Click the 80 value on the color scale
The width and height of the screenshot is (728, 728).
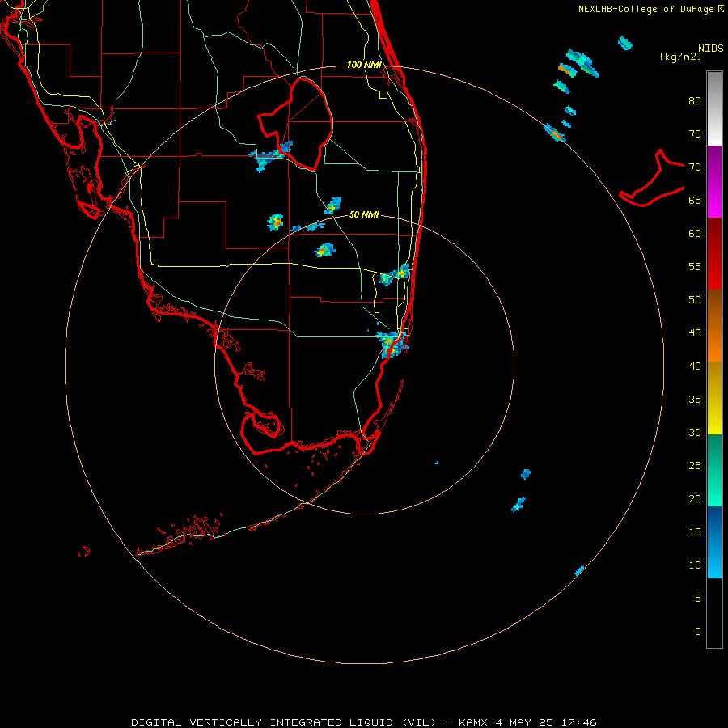click(x=695, y=101)
